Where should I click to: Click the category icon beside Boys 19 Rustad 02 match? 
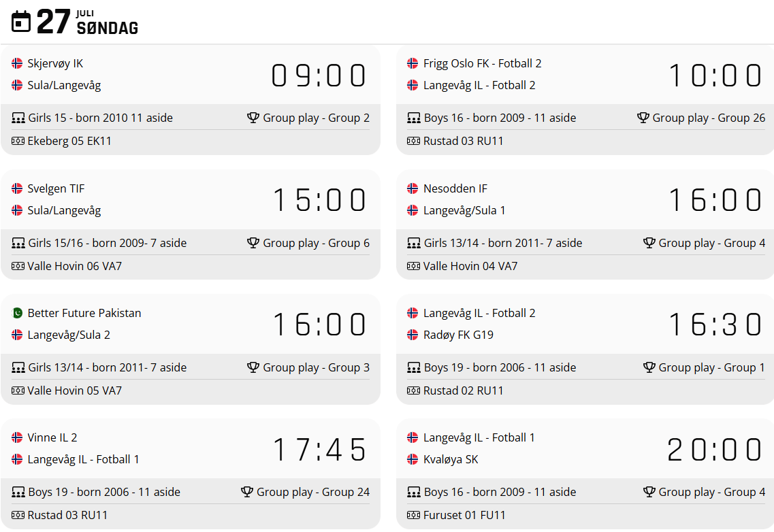tap(414, 367)
